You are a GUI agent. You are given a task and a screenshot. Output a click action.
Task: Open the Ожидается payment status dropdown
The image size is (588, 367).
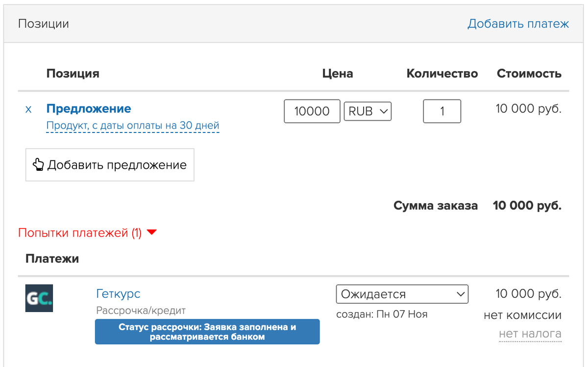coord(402,294)
